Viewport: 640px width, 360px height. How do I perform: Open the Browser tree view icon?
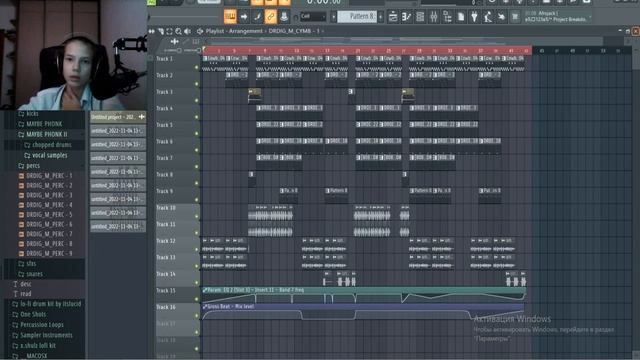point(447,17)
